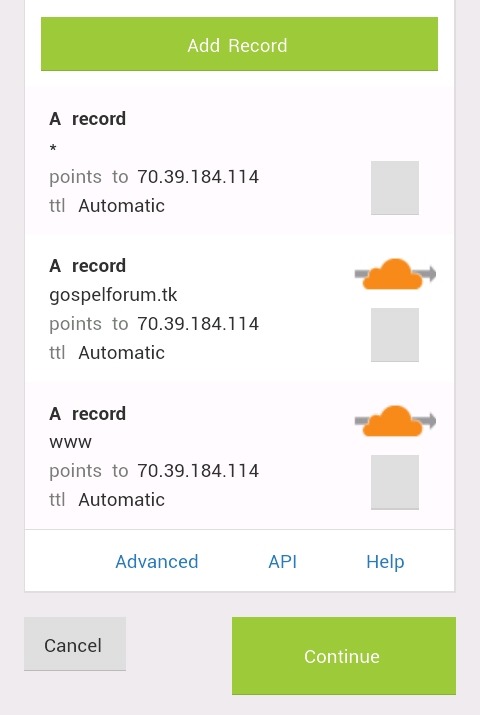480x715 pixels.
Task: Click gray square beside www record
Action: 395,482
